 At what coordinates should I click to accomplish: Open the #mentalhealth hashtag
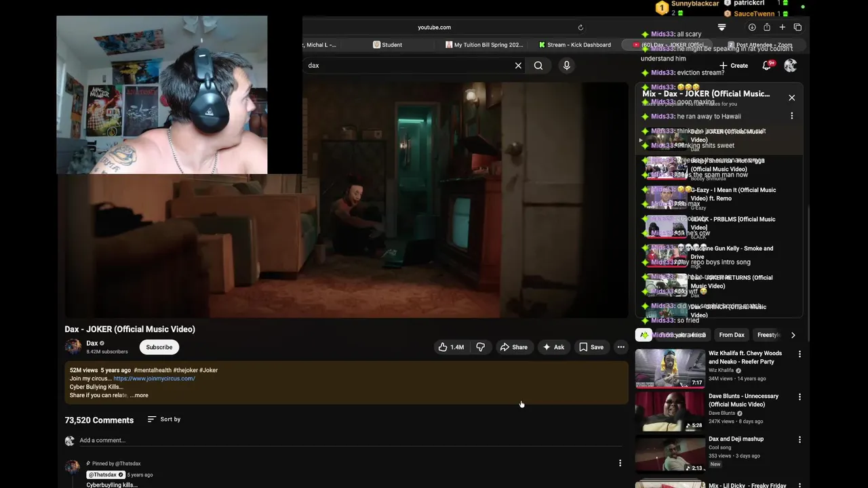coord(153,370)
